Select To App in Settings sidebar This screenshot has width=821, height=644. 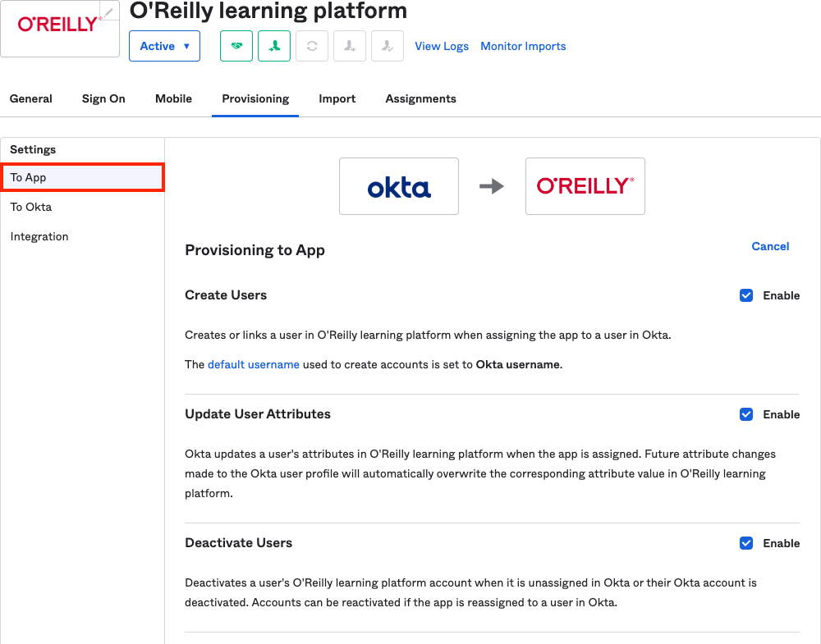point(83,177)
